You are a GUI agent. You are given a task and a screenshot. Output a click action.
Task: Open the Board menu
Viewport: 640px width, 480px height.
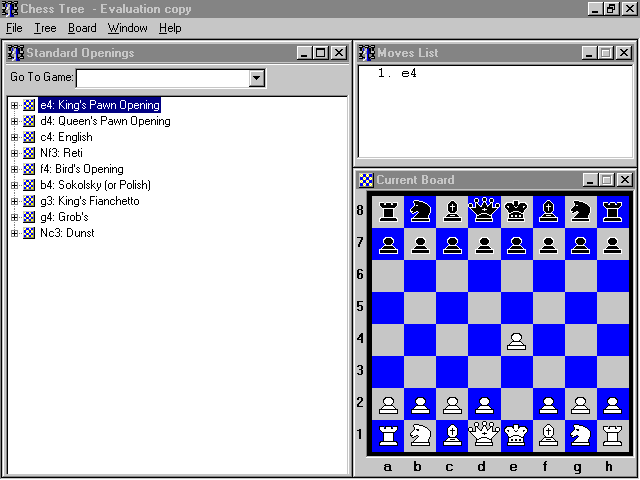[82, 28]
